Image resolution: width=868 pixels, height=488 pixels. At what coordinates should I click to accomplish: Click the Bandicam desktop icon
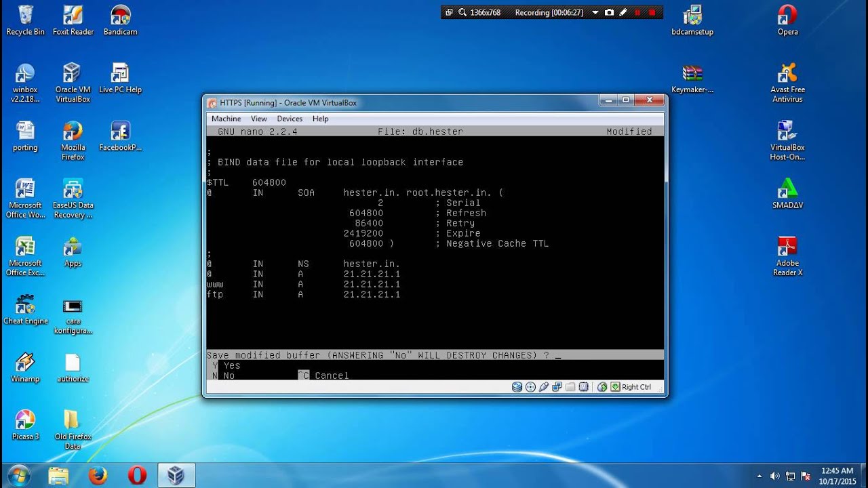click(x=121, y=20)
